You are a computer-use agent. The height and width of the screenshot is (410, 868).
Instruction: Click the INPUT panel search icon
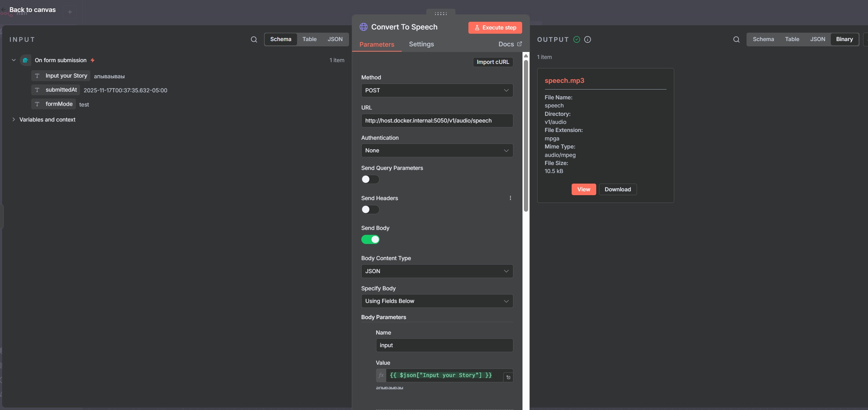254,39
